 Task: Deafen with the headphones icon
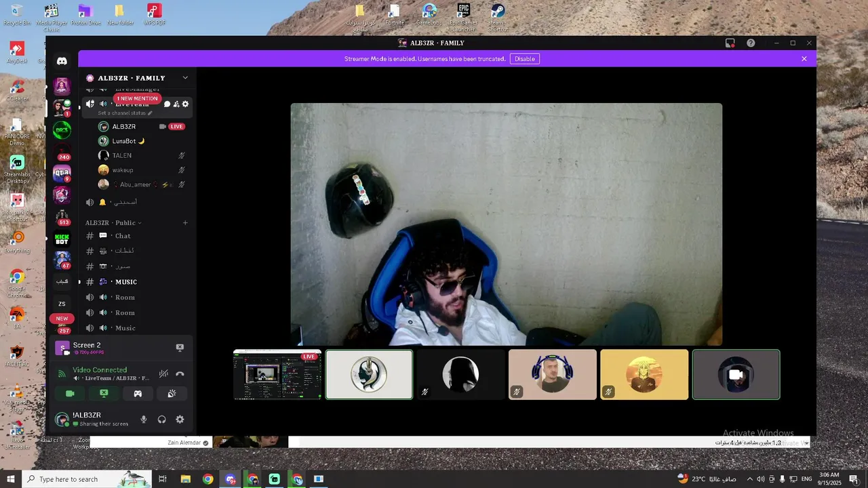tap(161, 420)
